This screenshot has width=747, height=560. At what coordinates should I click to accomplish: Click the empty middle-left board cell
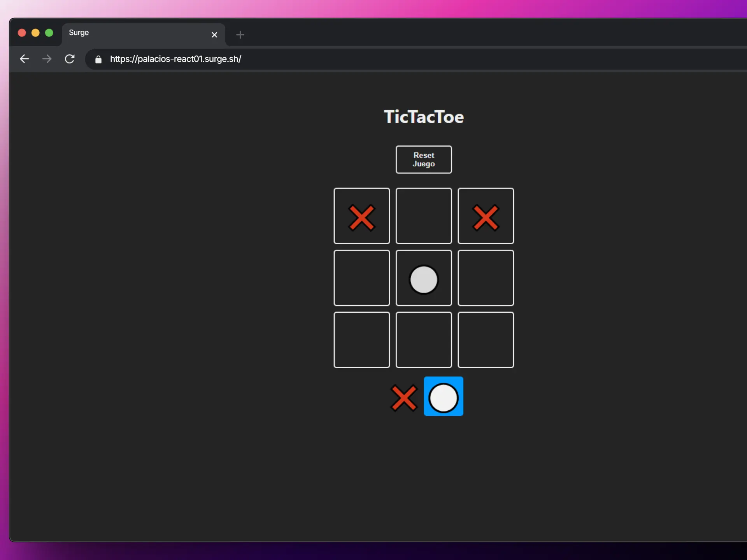click(x=361, y=278)
